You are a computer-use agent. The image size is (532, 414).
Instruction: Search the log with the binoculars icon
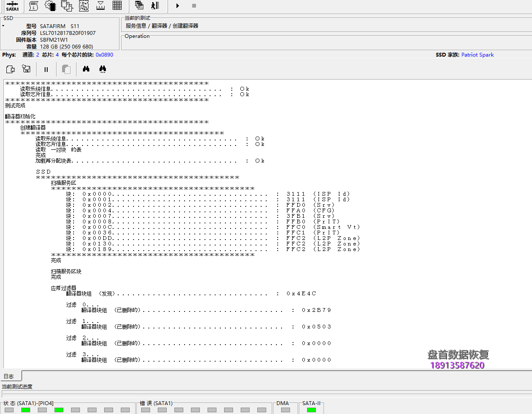tap(86, 69)
